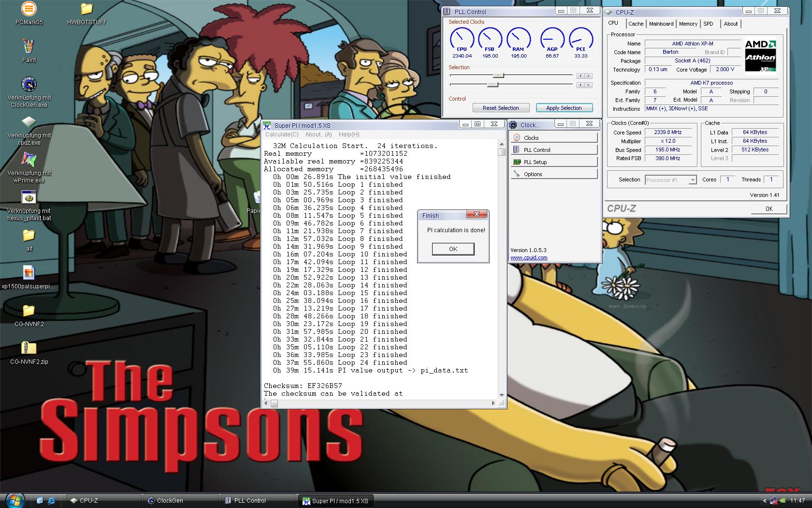Open the 'alt' folder on desktop

pos(29,236)
